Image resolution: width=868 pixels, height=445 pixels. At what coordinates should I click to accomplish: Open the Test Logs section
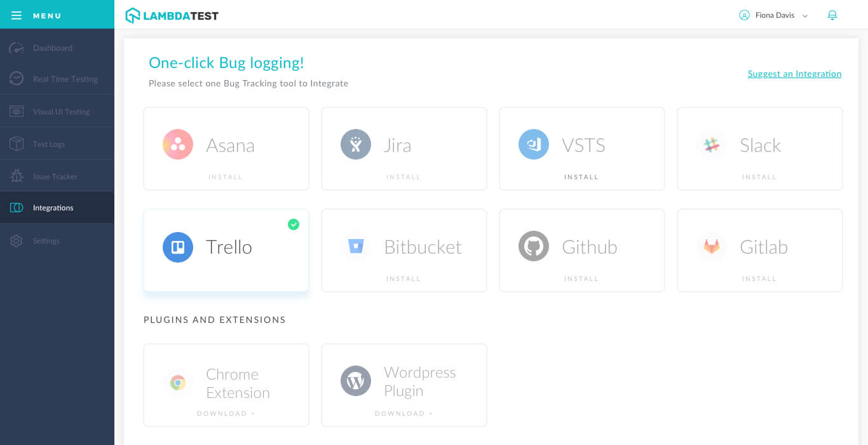(x=16, y=143)
